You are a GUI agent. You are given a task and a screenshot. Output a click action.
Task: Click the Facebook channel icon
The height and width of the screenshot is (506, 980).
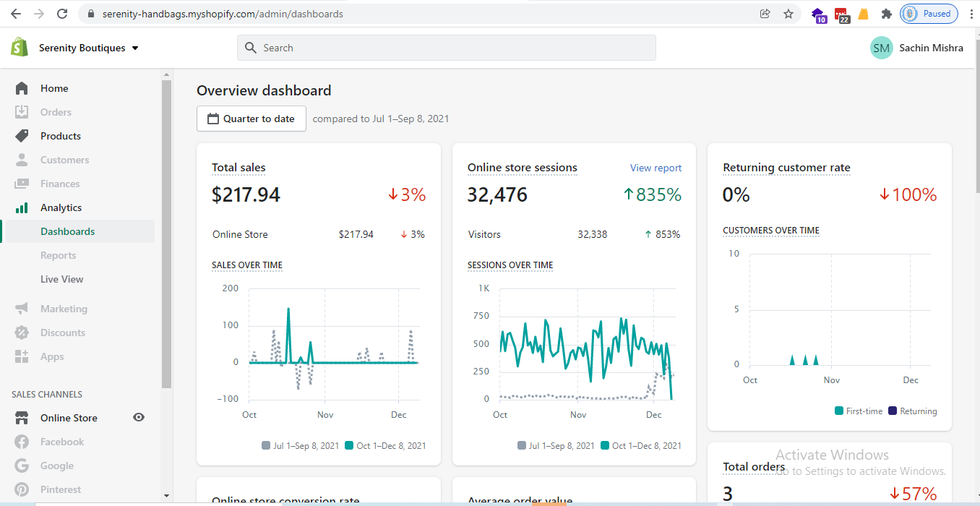coord(22,442)
